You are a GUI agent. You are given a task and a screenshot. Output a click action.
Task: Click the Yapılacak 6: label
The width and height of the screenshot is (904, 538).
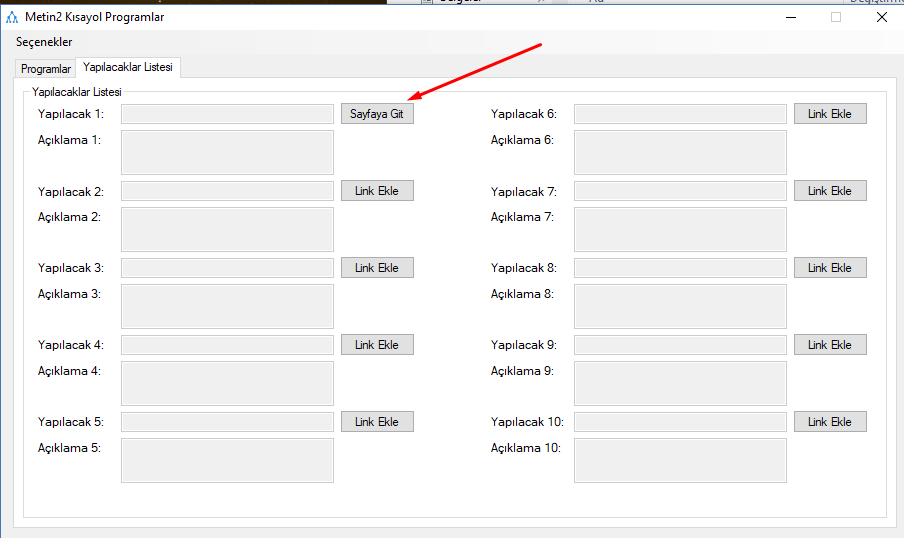tap(524, 114)
